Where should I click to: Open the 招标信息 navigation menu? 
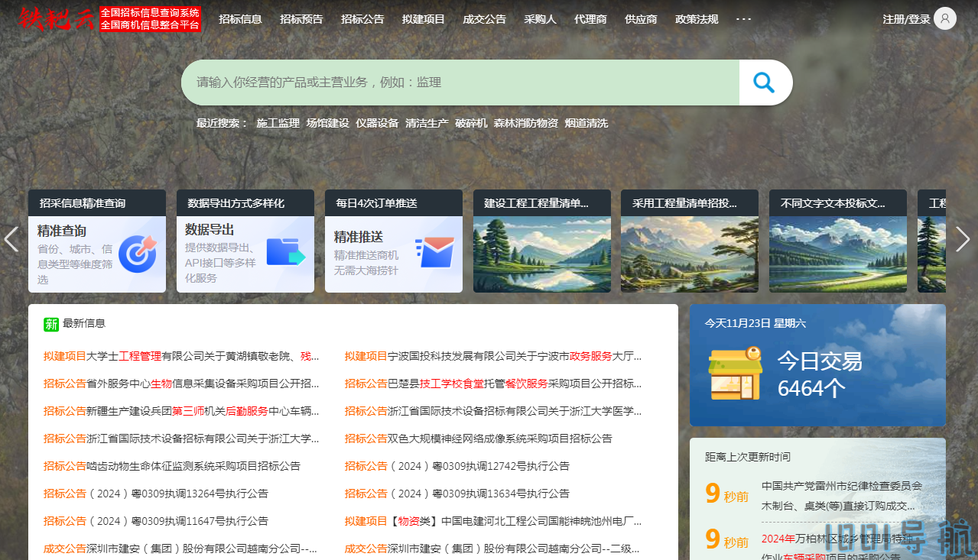coord(240,19)
